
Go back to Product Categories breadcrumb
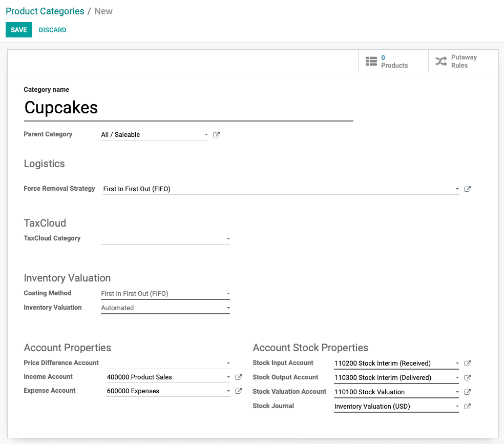click(x=45, y=11)
